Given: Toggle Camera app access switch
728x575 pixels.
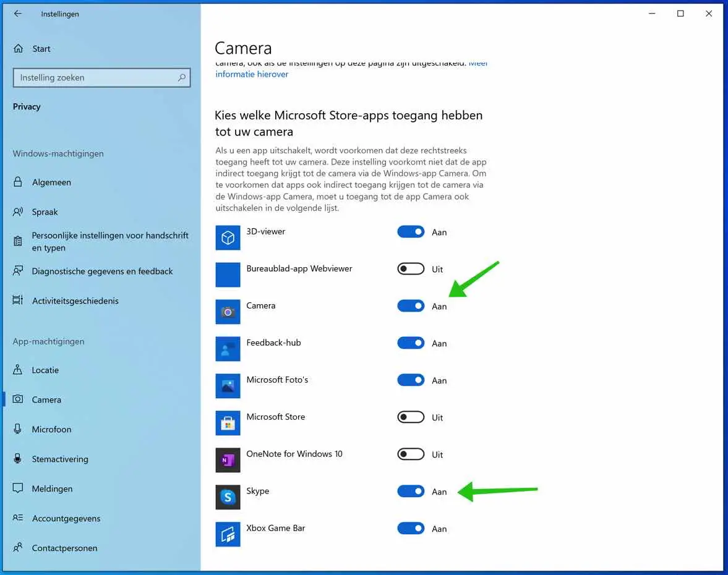Looking at the screenshot, I should (x=411, y=306).
